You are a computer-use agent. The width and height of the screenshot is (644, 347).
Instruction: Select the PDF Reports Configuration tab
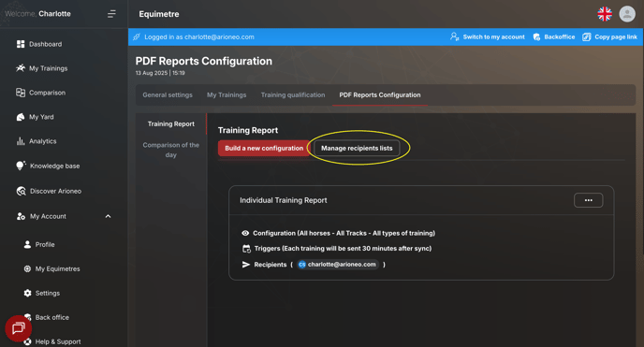click(x=380, y=94)
